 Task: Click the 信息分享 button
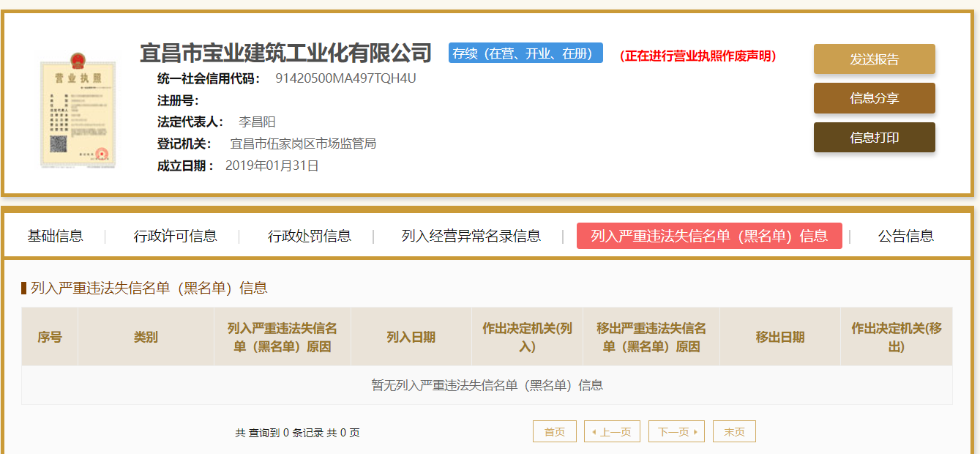tap(874, 98)
